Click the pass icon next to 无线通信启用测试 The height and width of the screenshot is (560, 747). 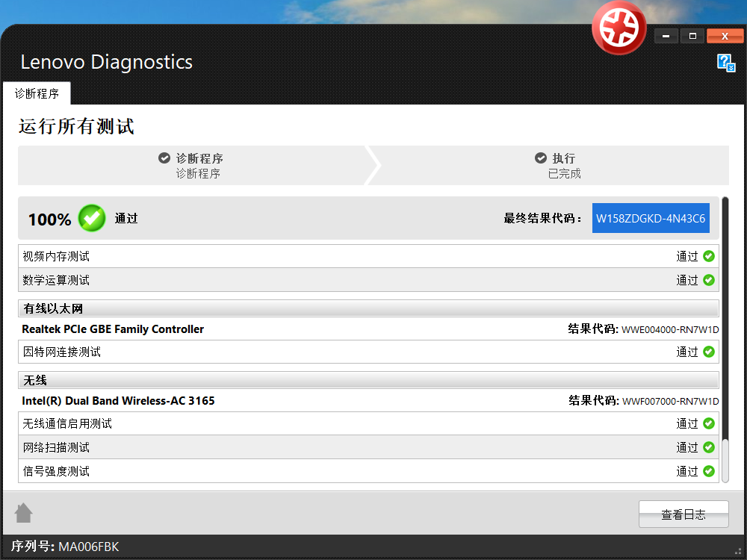[708, 423]
